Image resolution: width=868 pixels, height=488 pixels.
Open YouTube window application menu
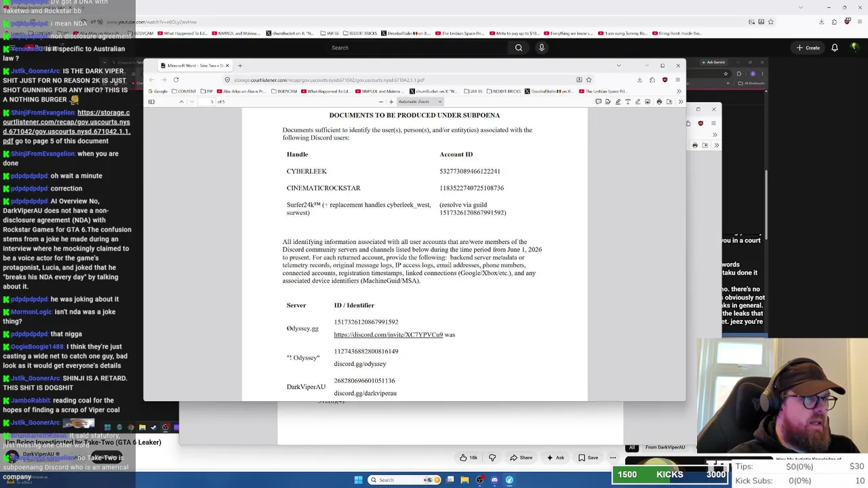pyautogui.click(x=860, y=22)
